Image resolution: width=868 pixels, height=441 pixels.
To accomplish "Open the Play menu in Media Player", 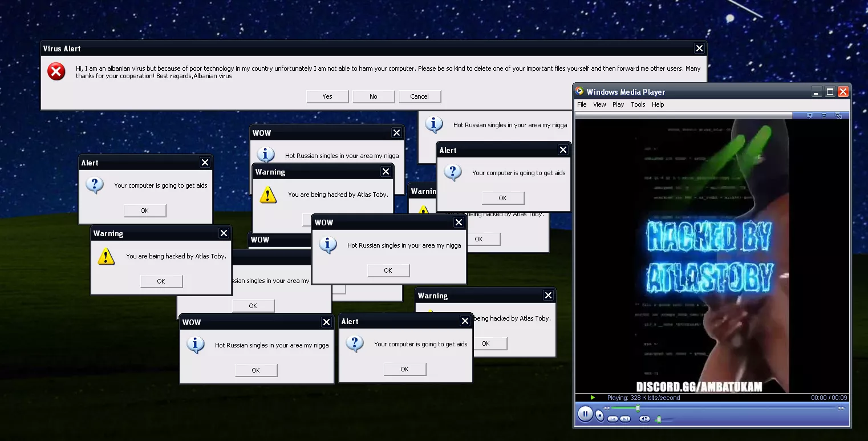I will (x=618, y=104).
